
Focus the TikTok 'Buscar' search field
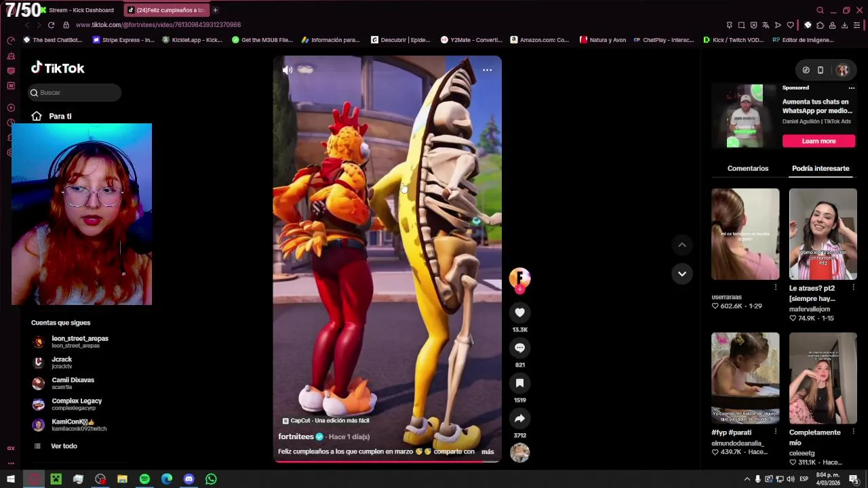tap(75, 92)
